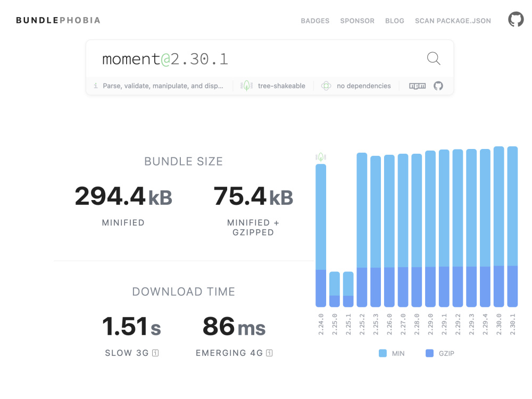Click the GZIP legend color swatch
532x399 pixels.
point(429,353)
